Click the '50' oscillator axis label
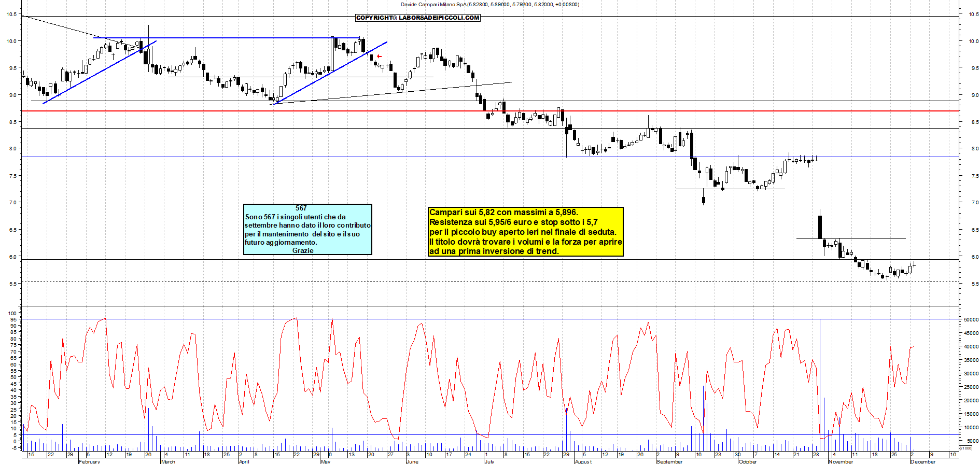980x464 pixels. pos(14,377)
